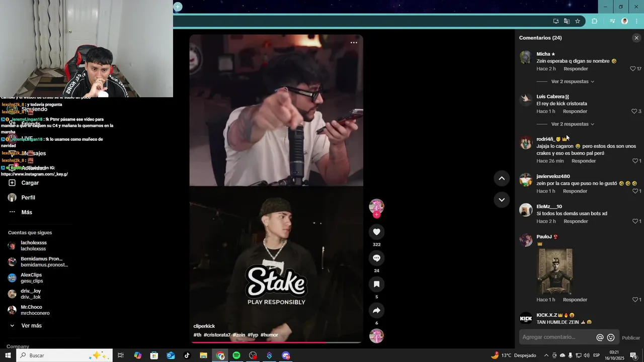Open Micha's profile avatar in comments
The height and width of the screenshot is (362, 644).
click(526, 57)
